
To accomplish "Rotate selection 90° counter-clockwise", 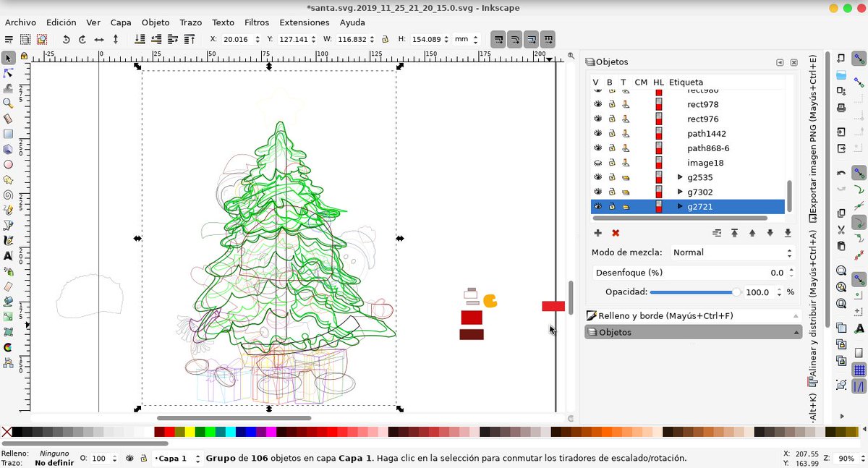I will [66, 39].
